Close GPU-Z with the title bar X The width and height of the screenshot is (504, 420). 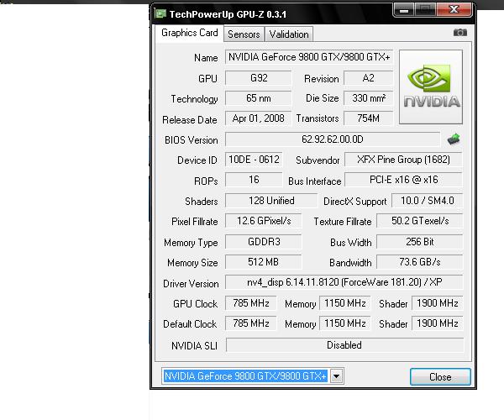pyautogui.click(x=454, y=9)
